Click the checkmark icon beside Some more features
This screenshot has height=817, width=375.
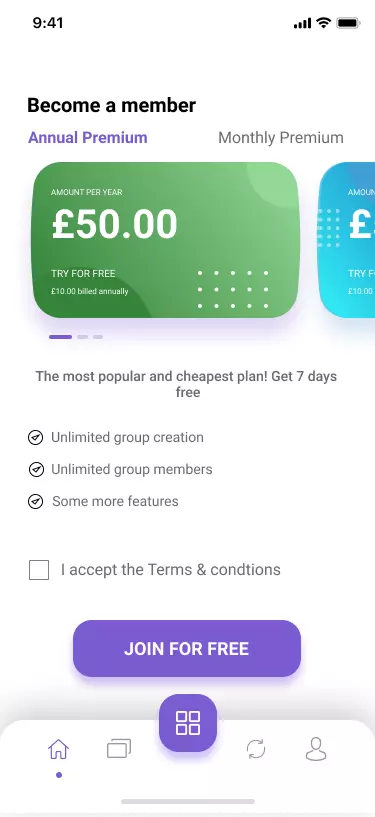point(35,502)
